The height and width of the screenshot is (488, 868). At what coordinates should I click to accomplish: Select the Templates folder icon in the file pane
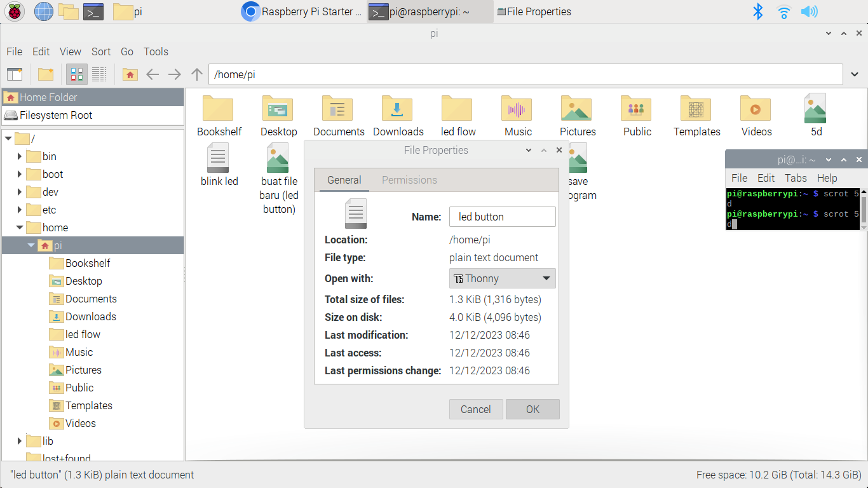(696, 109)
